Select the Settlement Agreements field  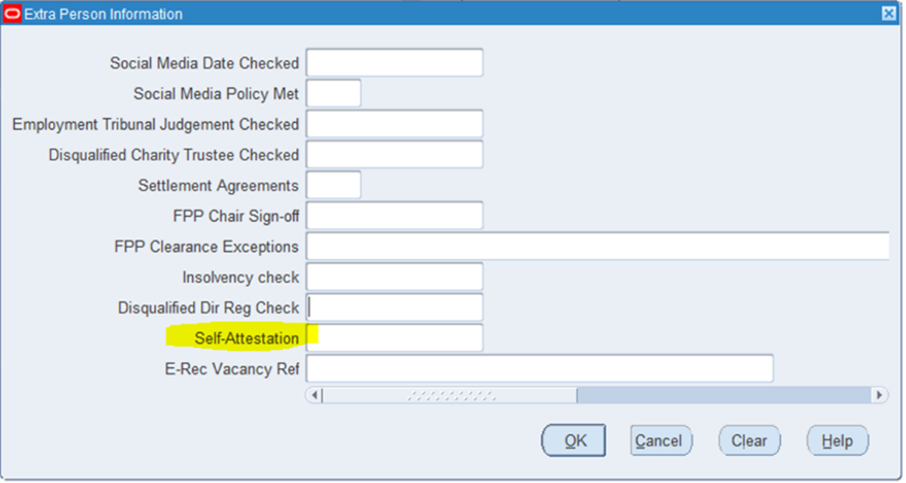[333, 185]
